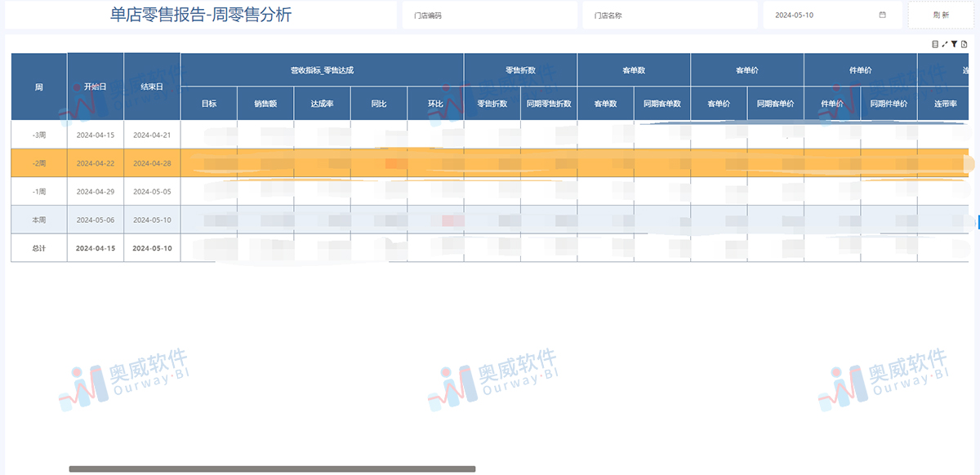Click the 开始日 column header
980x475 pixels.
96,87
